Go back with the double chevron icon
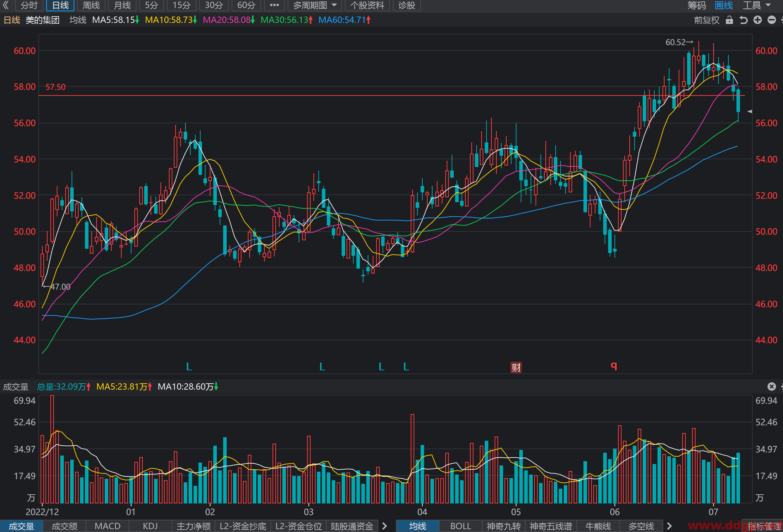Viewport: 783px width, 532px height. (x=6, y=5)
